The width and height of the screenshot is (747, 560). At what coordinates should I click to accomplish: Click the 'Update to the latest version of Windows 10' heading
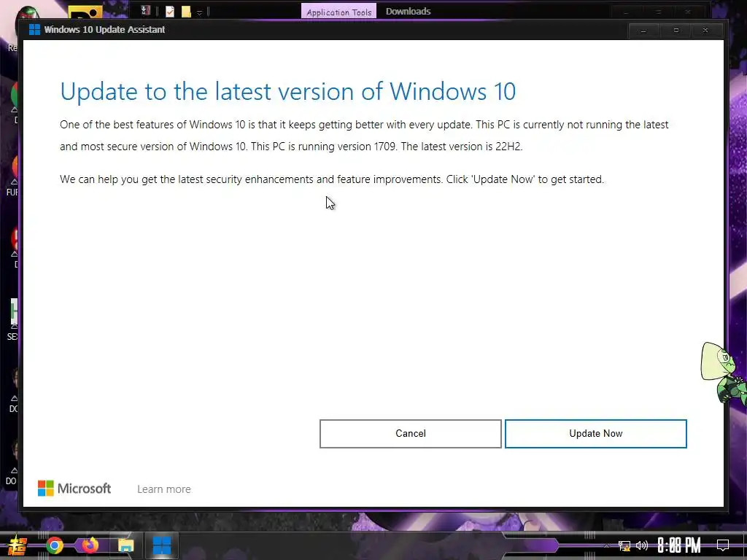(x=287, y=91)
